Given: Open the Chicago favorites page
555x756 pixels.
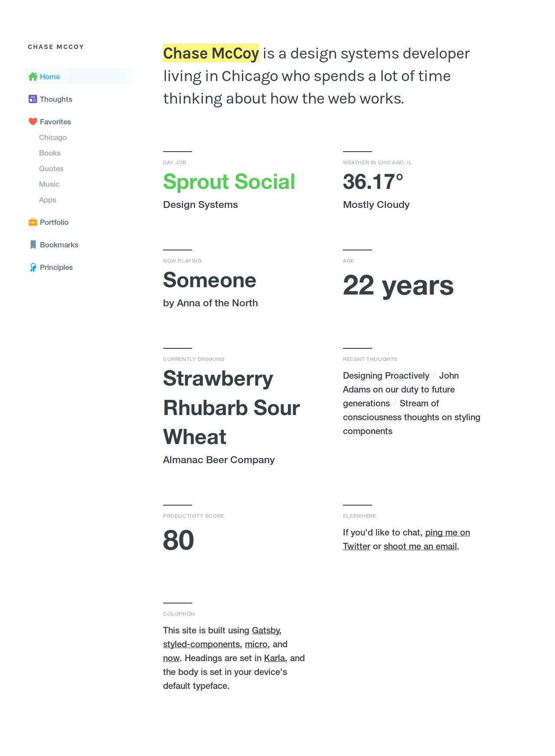Looking at the screenshot, I should click(53, 137).
